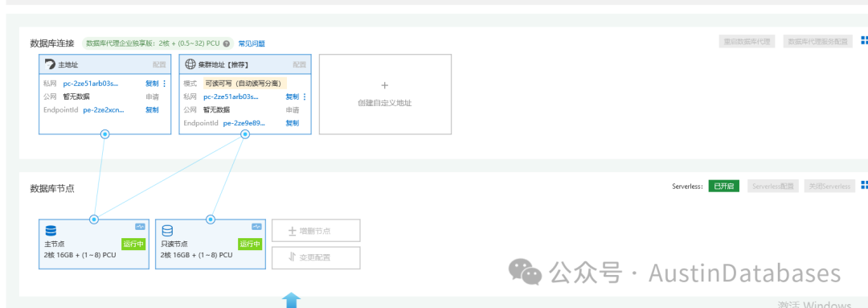The image size is (868, 308).
Task: Open the more menu beside 主地址 私网 复制
Action: point(164,84)
